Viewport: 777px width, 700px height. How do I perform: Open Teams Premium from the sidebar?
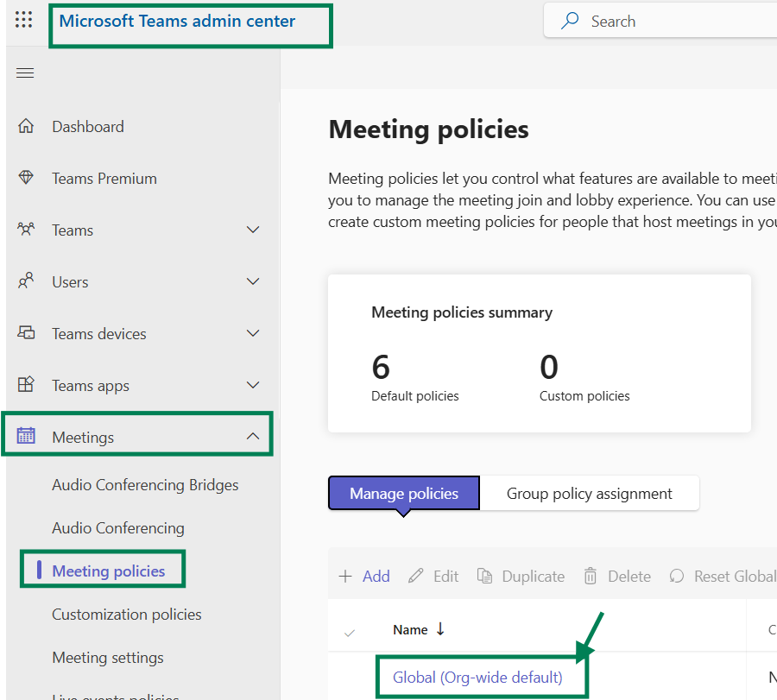tap(104, 179)
